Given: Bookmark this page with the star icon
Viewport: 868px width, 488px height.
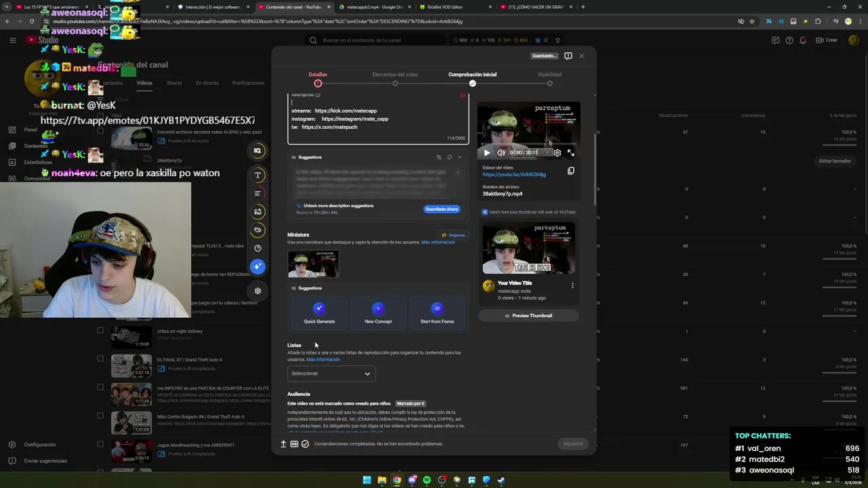Looking at the screenshot, I should tap(752, 21).
